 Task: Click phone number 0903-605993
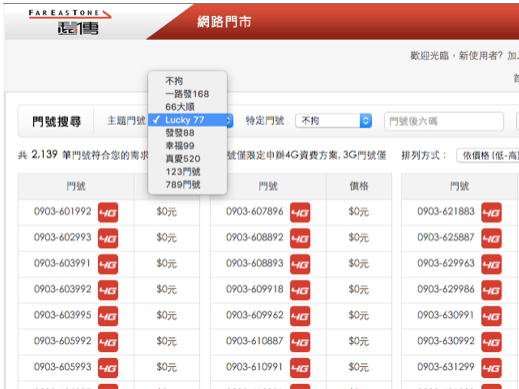[x=62, y=367]
